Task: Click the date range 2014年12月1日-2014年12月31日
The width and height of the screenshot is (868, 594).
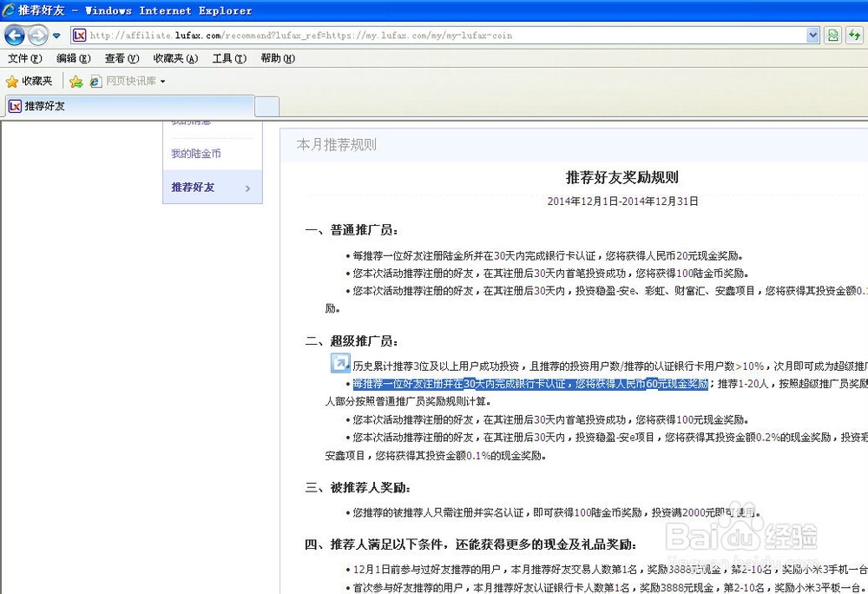Action: tap(622, 201)
